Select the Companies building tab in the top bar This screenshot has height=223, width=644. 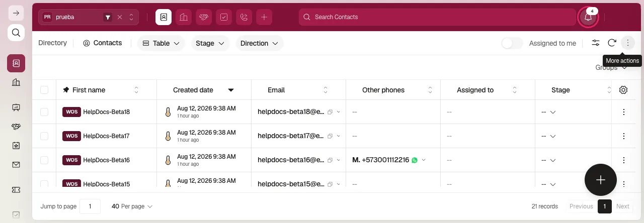pos(184,17)
